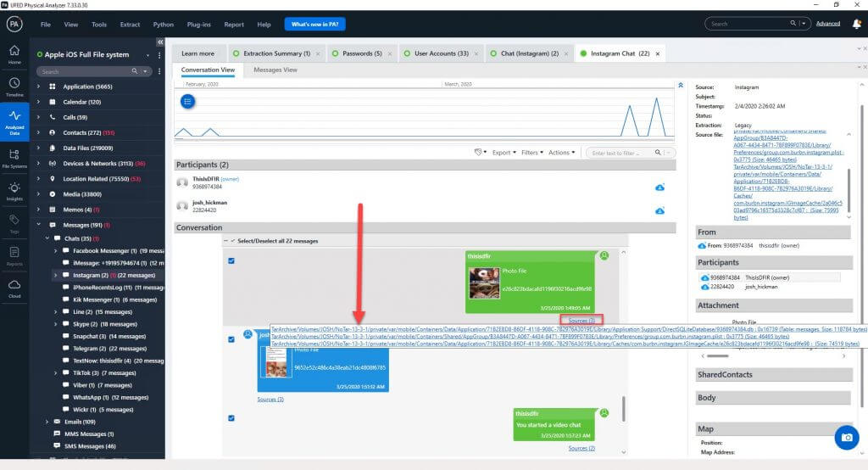Open the Reports sidebar icon
This screenshot has width=868, height=470.
pos(14,256)
